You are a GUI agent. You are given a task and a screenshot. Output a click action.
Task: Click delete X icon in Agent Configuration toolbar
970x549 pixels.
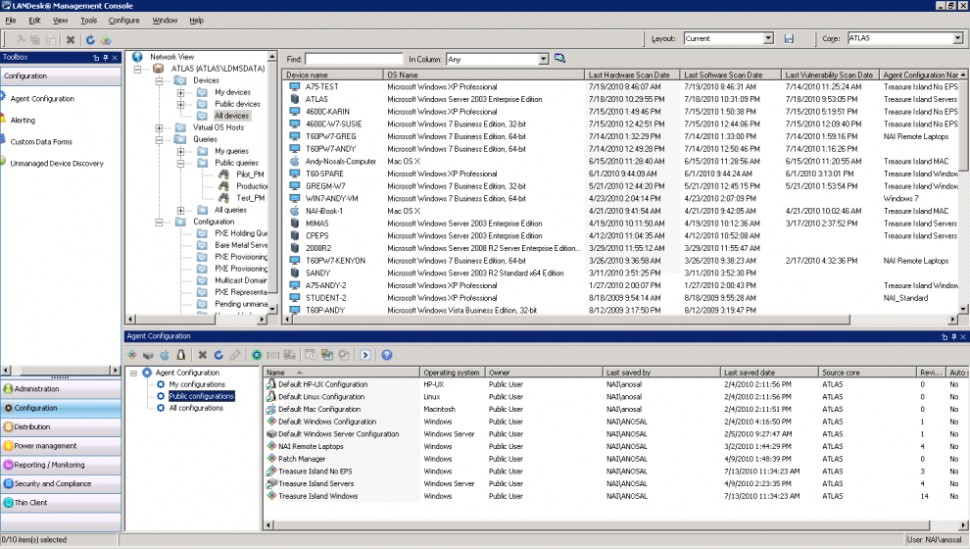point(202,355)
